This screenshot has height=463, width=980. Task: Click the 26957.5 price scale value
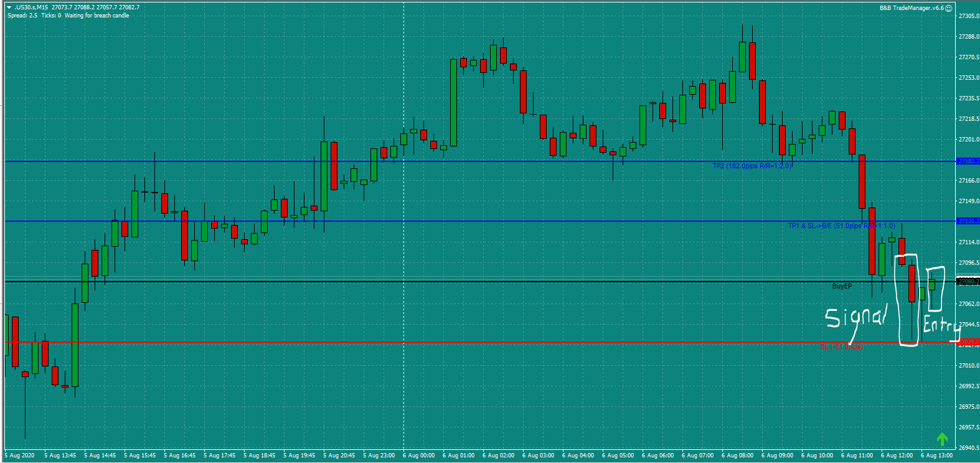(969, 427)
